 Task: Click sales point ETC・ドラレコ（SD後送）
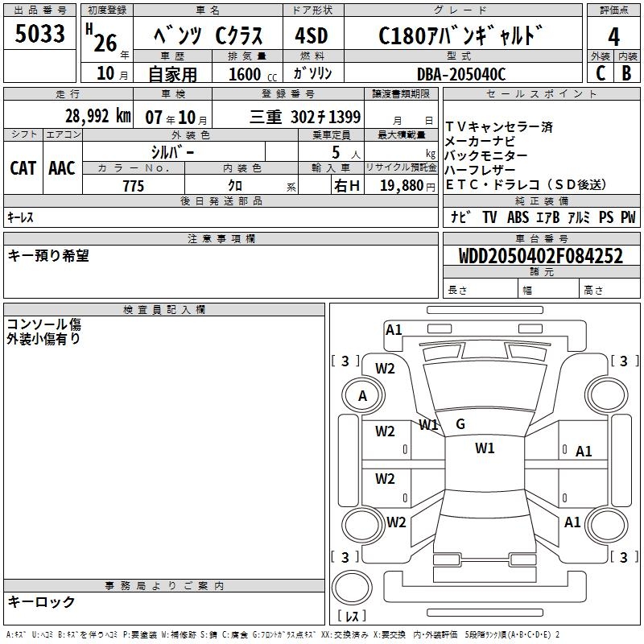(x=526, y=184)
